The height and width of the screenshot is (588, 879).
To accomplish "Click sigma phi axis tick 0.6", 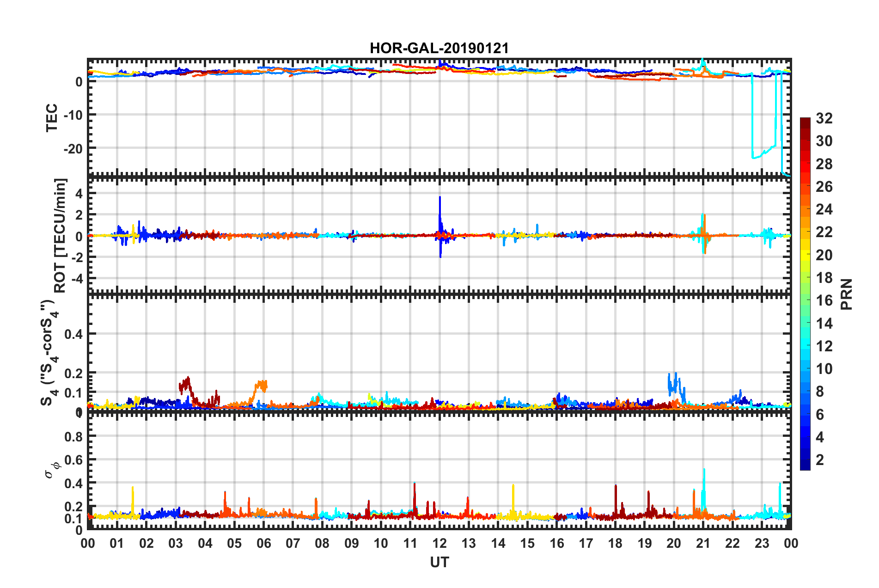I will (73, 460).
